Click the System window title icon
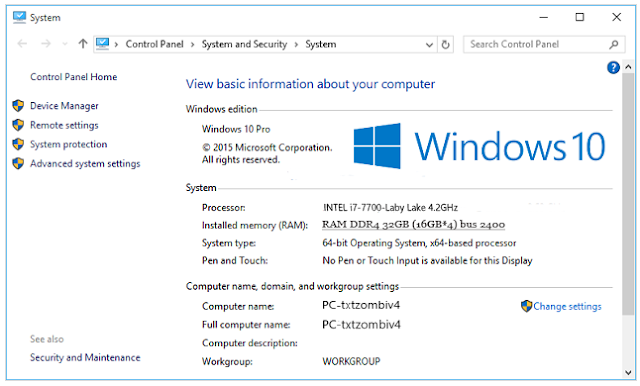This screenshot has height=386, width=640. tap(19, 17)
